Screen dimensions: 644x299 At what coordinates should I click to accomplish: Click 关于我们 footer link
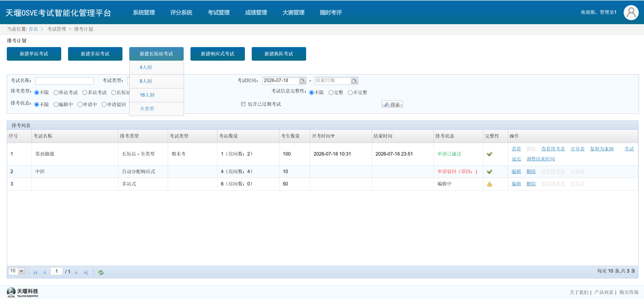pyautogui.click(x=579, y=292)
